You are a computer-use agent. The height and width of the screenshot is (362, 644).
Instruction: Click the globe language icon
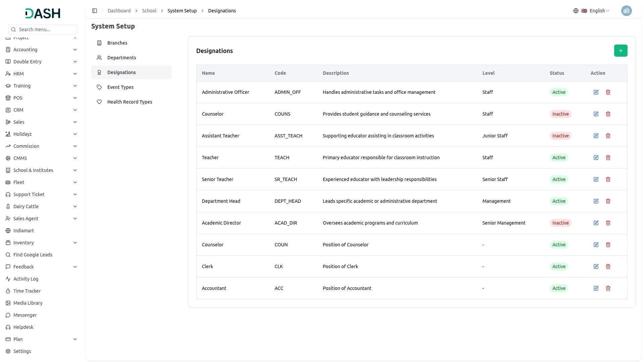click(576, 11)
